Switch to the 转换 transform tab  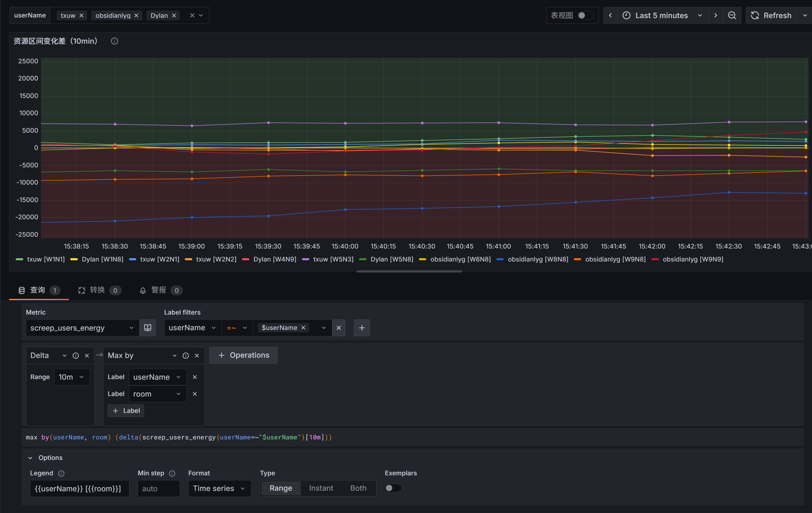[x=97, y=290]
